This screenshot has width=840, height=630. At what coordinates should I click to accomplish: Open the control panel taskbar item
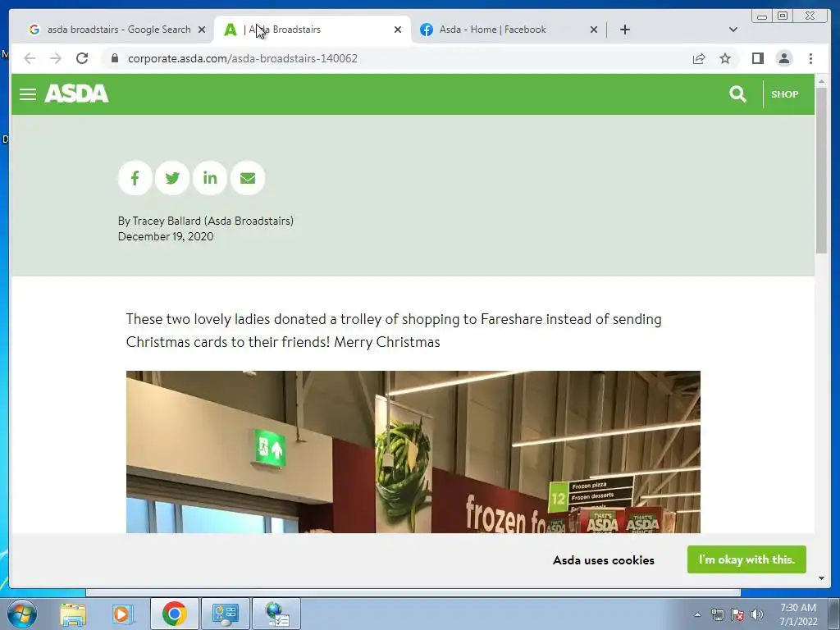tap(225, 614)
